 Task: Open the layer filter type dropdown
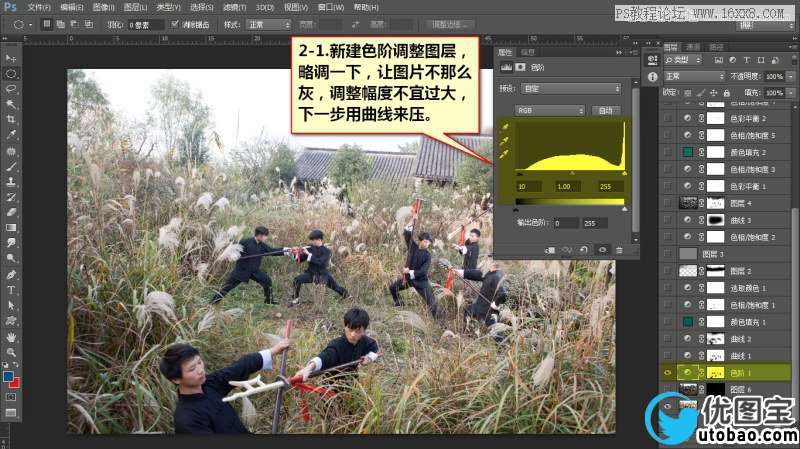(683, 60)
